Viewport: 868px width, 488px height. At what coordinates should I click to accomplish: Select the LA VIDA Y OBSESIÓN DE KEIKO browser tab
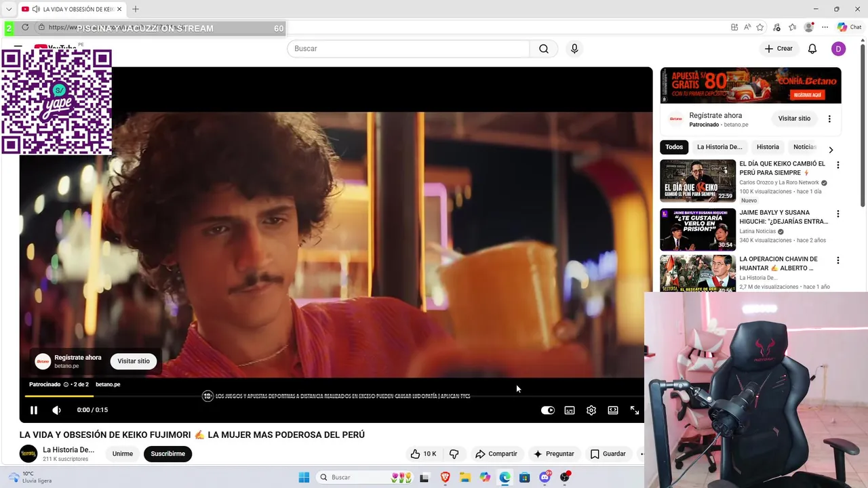pos(73,9)
